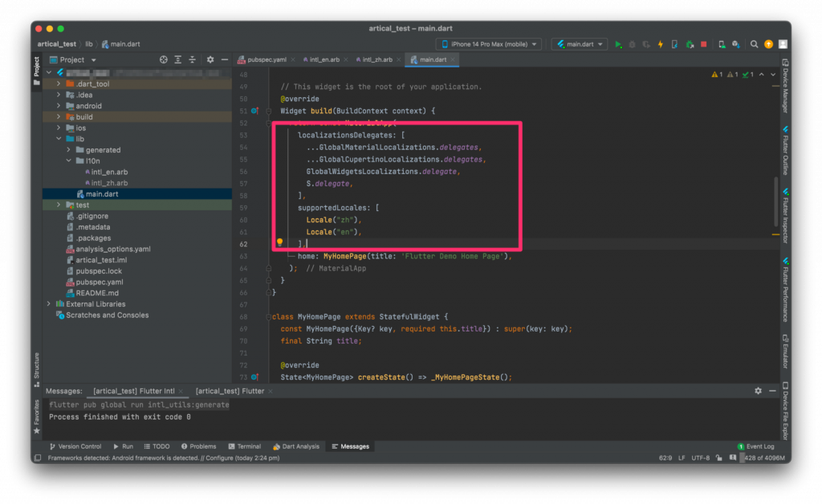The height and width of the screenshot is (504, 822).
Task: Expand External Libraries node
Action: pos(49,304)
